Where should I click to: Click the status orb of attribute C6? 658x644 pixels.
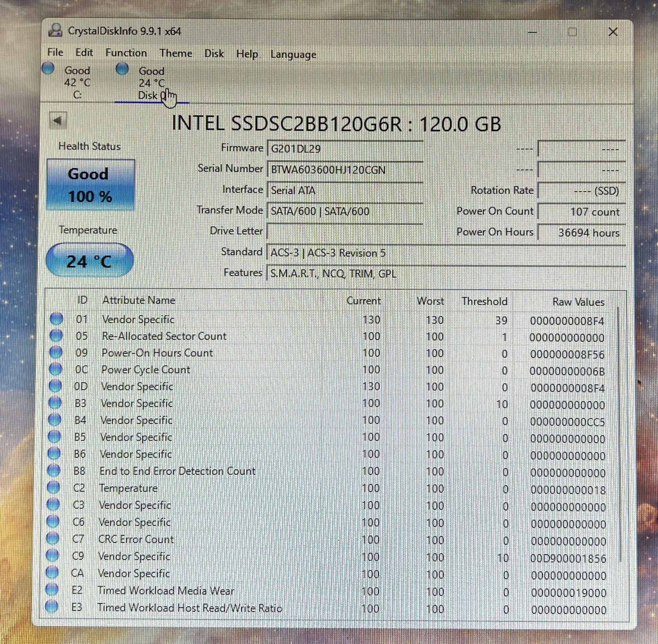click(52, 521)
